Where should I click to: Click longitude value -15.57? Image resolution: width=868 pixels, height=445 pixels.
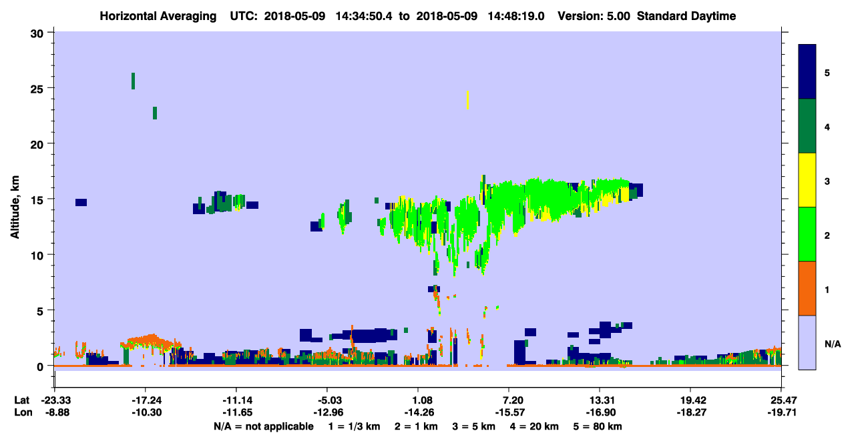click(509, 413)
